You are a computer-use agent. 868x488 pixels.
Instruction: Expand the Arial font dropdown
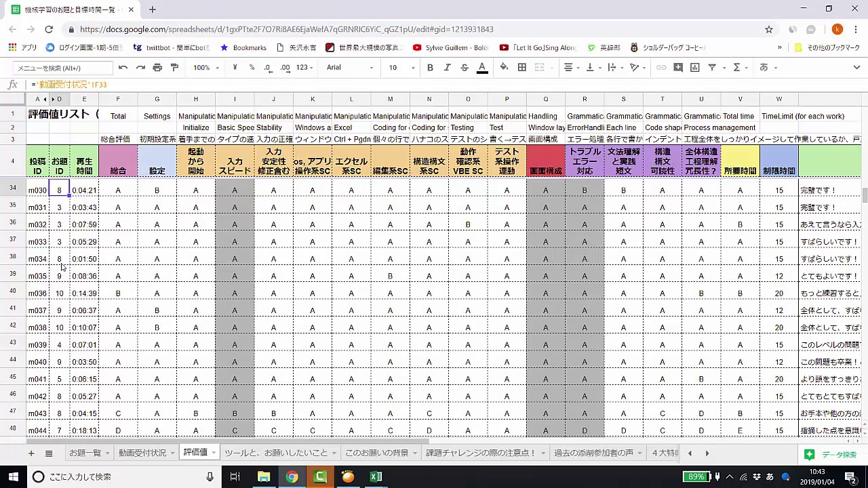click(349, 68)
